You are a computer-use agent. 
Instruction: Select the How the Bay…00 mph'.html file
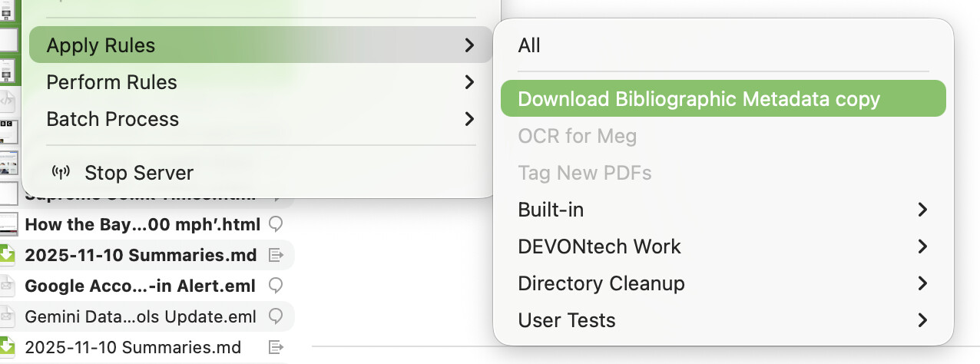tap(144, 224)
